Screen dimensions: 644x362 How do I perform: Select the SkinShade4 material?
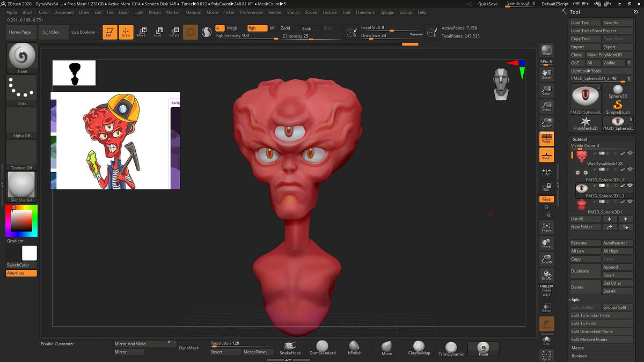[x=21, y=186]
